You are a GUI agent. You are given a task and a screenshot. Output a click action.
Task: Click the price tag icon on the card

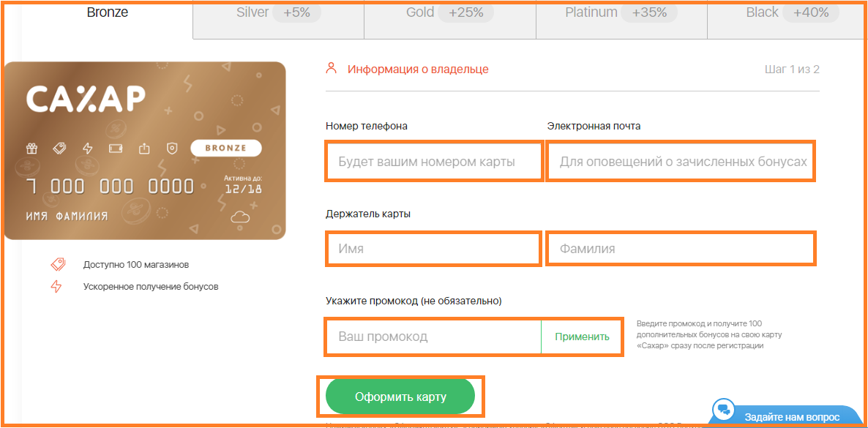[x=59, y=149]
